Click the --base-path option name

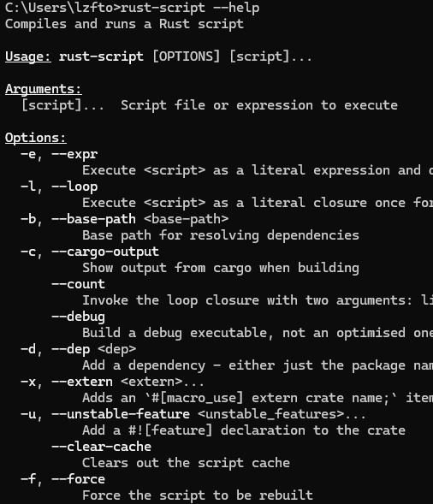click(93, 219)
